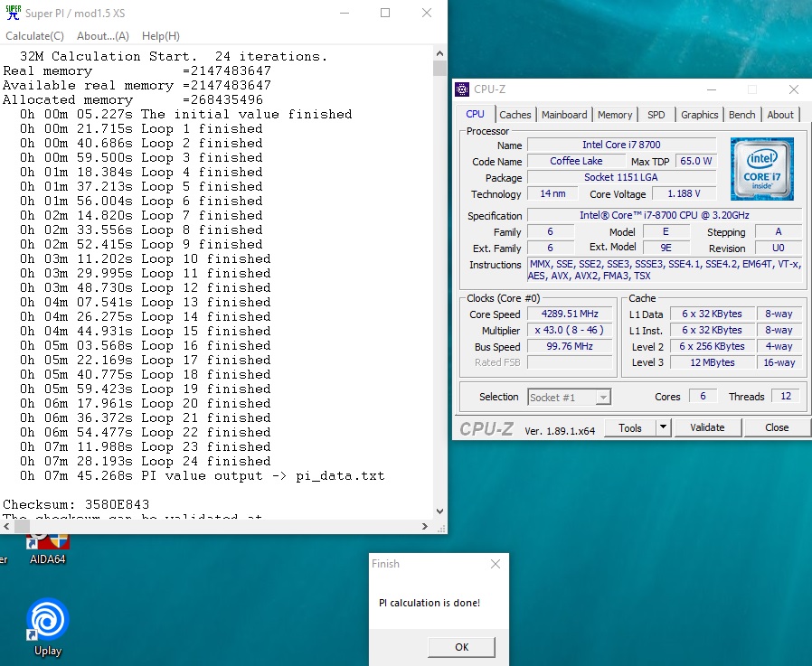
Task: Click Super PI horizontal scrollbar right arrow
Action: tap(425, 526)
